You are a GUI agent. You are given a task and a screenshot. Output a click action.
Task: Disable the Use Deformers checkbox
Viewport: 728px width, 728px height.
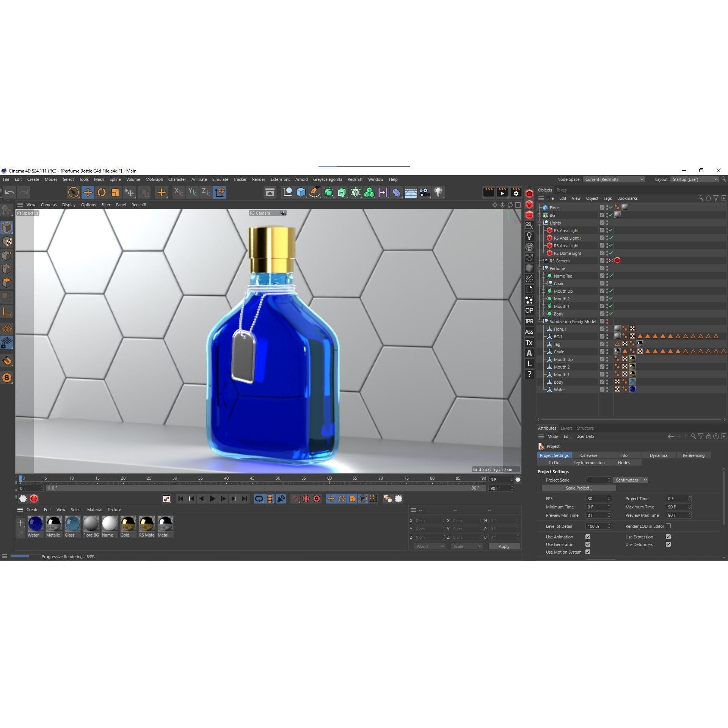coord(668,544)
